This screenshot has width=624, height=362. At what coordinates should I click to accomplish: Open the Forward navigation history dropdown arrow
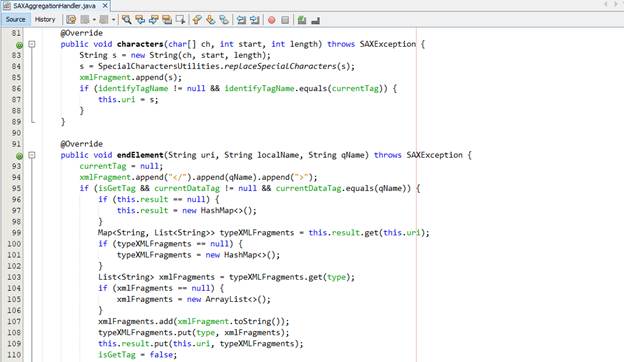tap(113, 19)
